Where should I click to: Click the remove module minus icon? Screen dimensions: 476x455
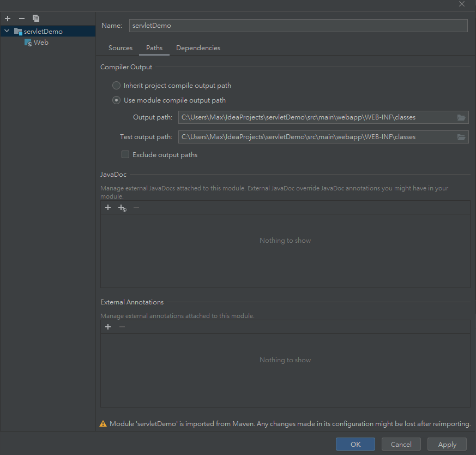pos(22,19)
